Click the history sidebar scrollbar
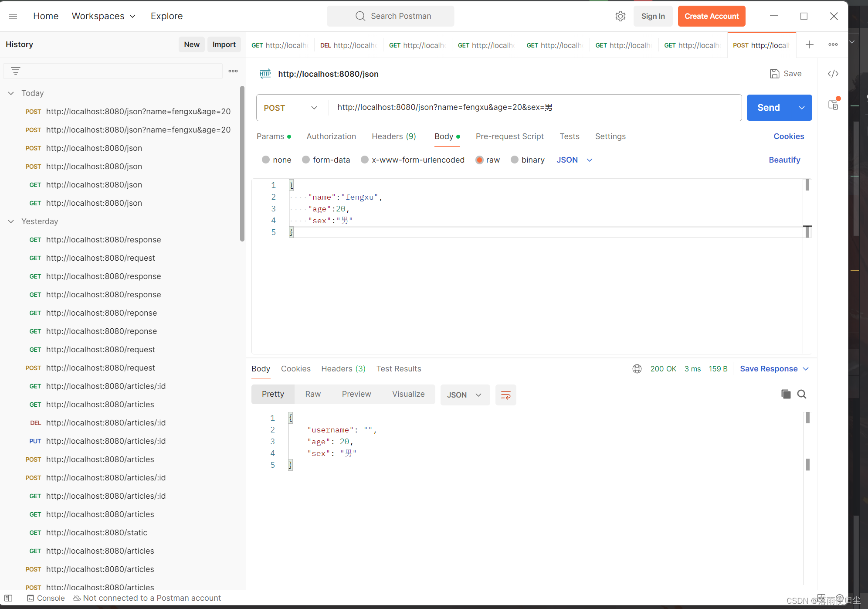The width and height of the screenshot is (868, 609). point(242,163)
